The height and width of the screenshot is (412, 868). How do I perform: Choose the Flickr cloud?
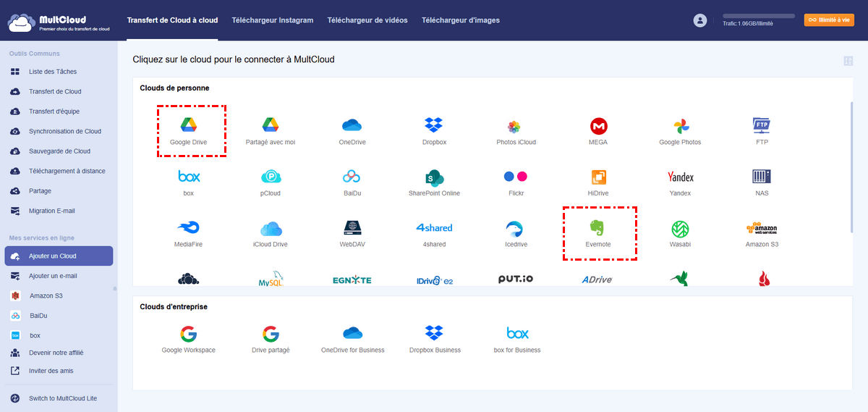(516, 182)
